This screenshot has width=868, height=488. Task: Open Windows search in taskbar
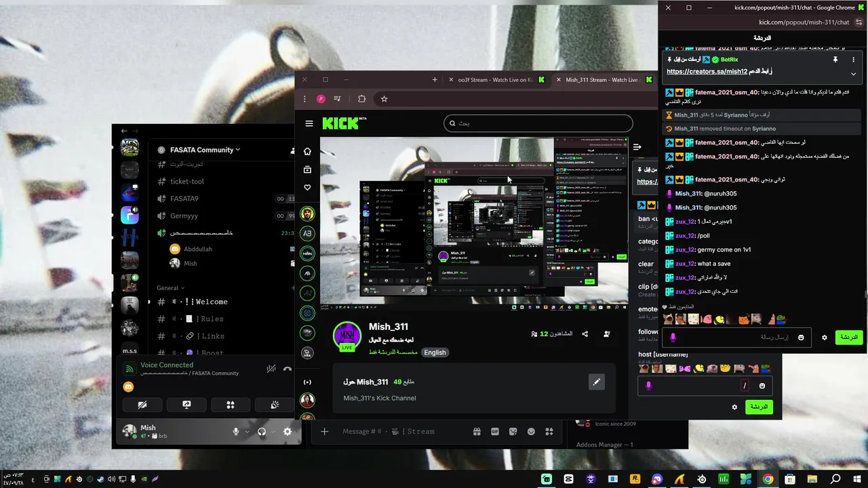[x=835, y=479]
